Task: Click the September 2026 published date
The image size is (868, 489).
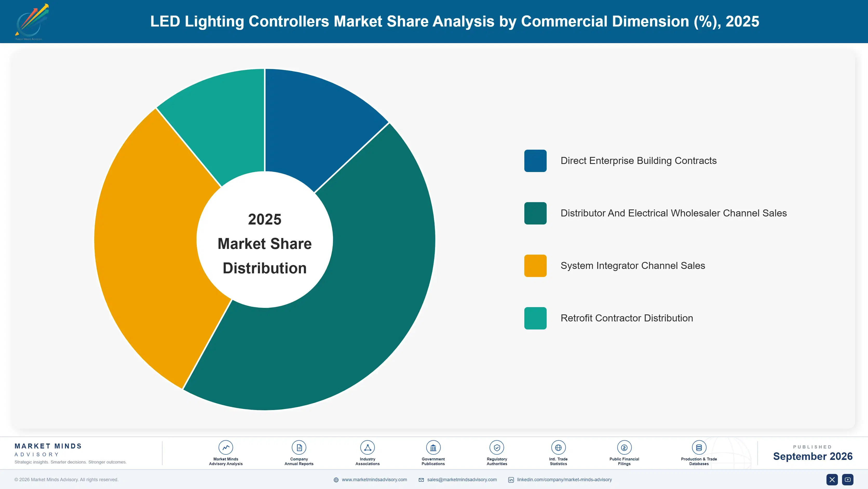Action: pyautogui.click(x=812, y=456)
